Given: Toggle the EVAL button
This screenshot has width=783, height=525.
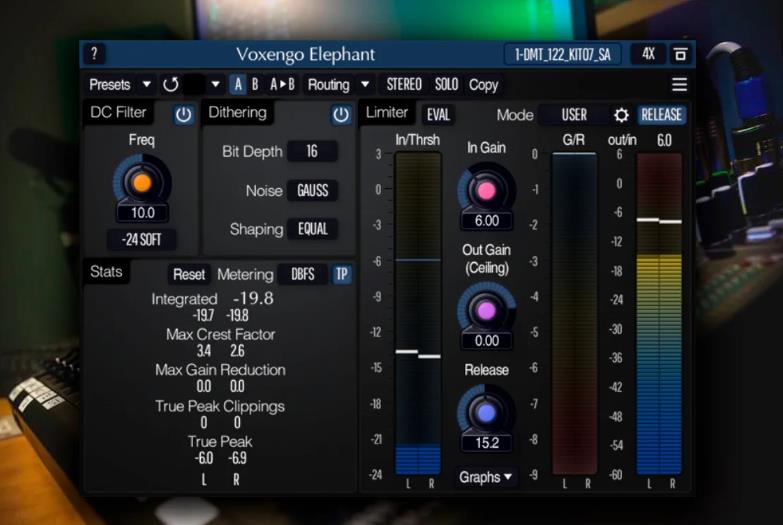Looking at the screenshot, I should pos(438,115).
